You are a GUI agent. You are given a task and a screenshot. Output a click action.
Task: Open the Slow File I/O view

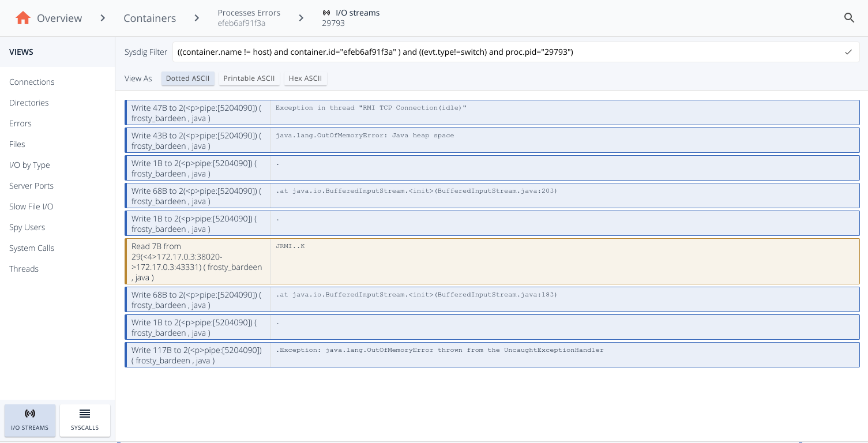[31, 207]
